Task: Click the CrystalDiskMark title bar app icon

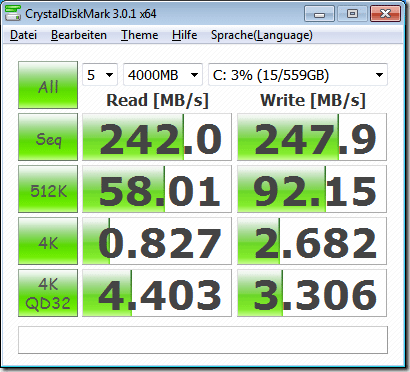Action: pos(13,14)
